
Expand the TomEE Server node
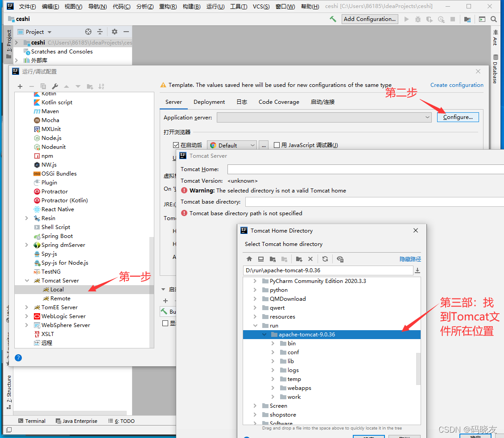tap(27, 307)
